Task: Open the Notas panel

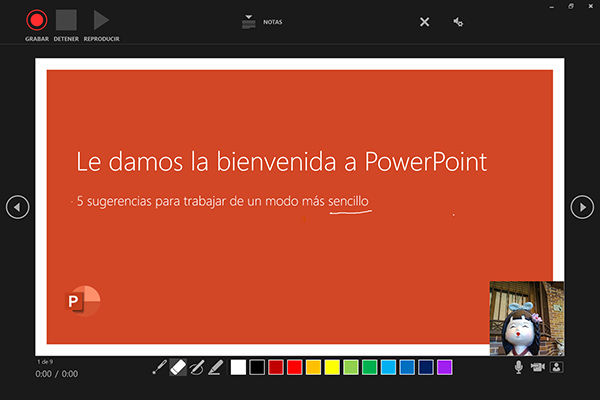Action: tap(262, 22)
